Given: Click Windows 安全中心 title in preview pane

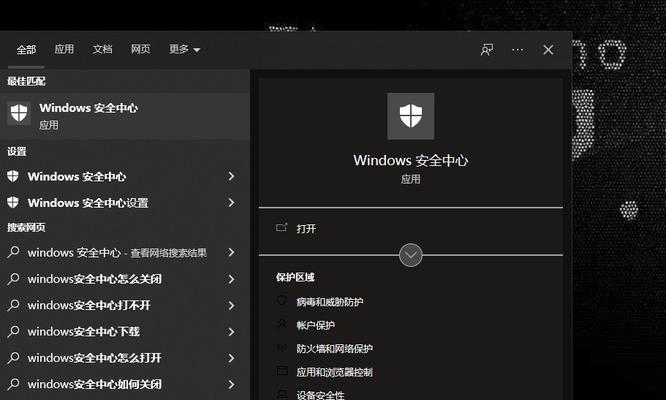Looking at the screenshot, I should 411,161.
